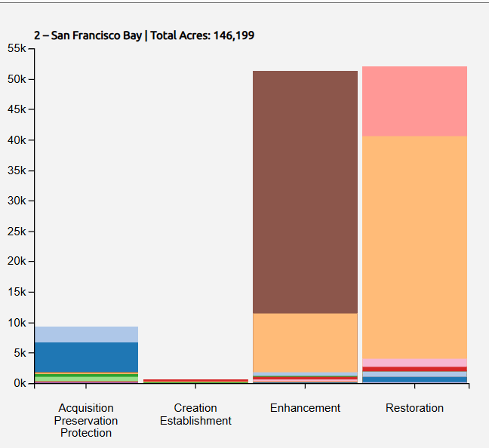Click the '50k' y-axis tick label

tap(17, 79)
